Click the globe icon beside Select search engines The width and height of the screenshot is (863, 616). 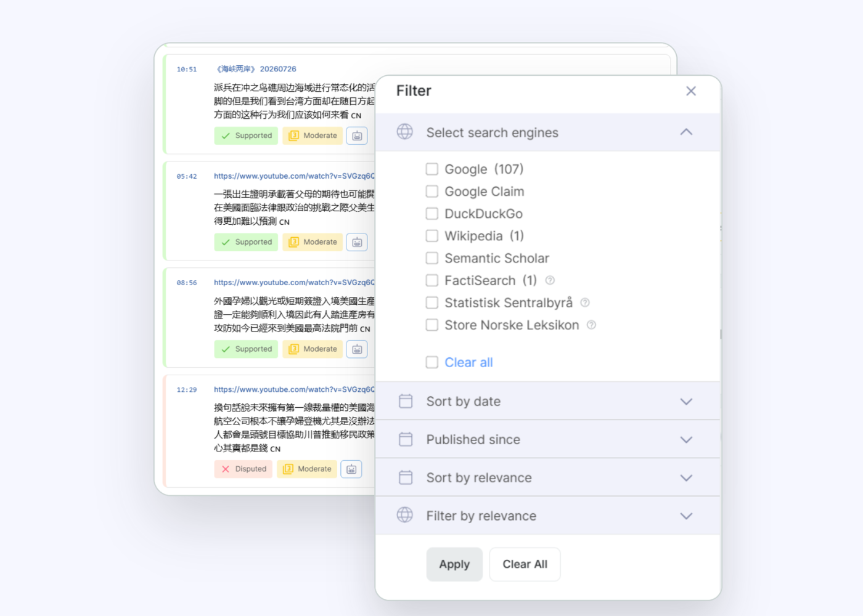pos(405,132)
